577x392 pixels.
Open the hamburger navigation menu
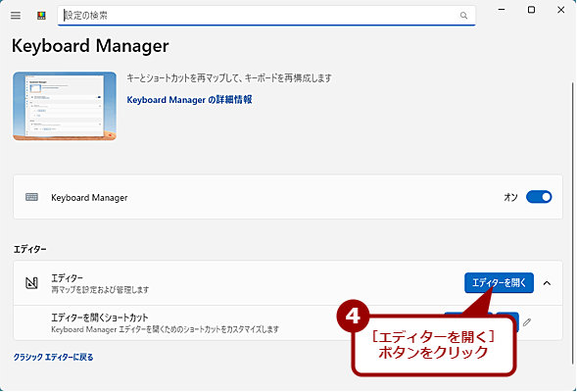pyautogui.click(x=16, y=16)
